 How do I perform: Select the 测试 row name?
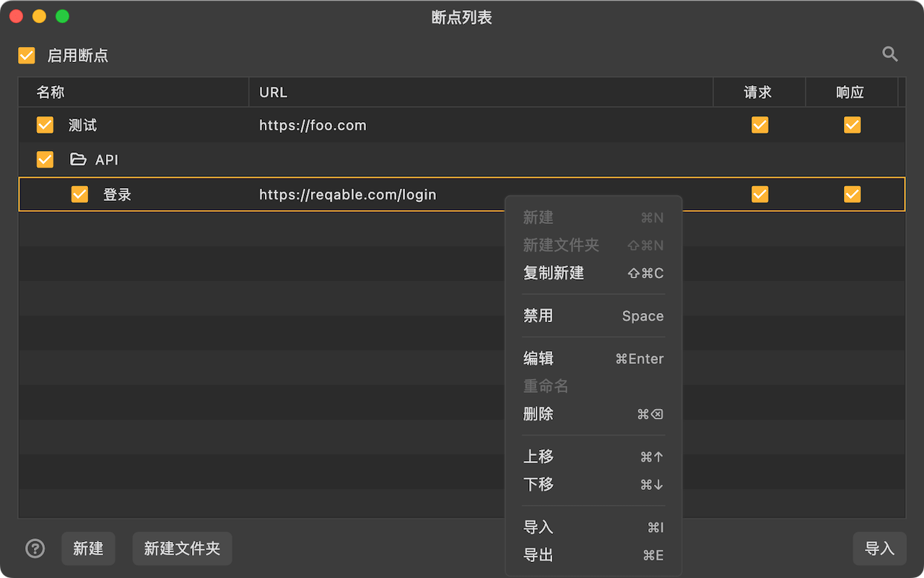[82, 126]
